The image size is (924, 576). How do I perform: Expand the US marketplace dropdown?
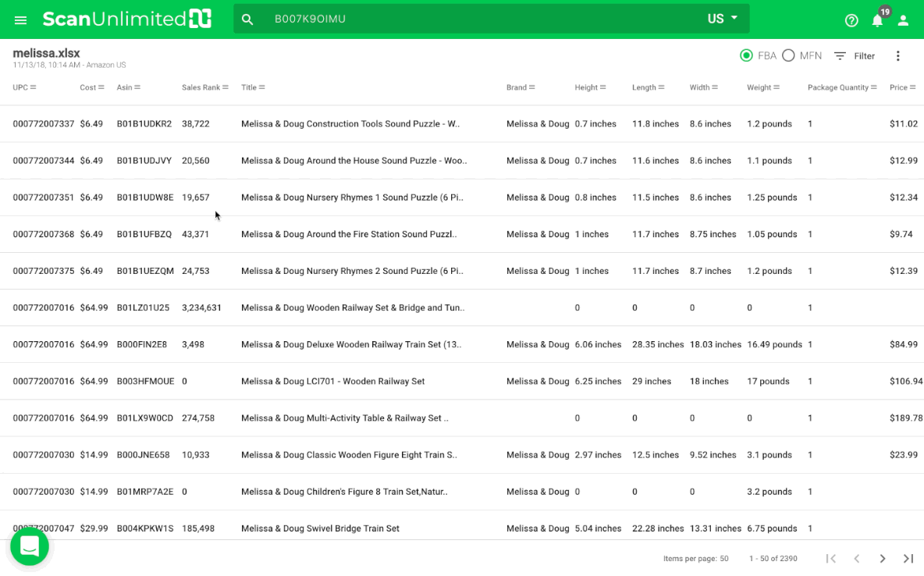pos(723,19)
